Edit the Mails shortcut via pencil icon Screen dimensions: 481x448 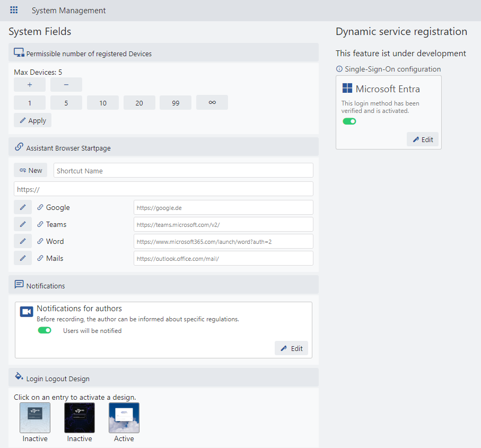click(x=23, y=258)
